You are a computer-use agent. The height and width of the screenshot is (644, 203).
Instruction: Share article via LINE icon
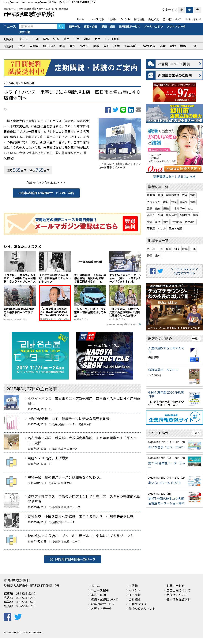click(x=123, y=110)
